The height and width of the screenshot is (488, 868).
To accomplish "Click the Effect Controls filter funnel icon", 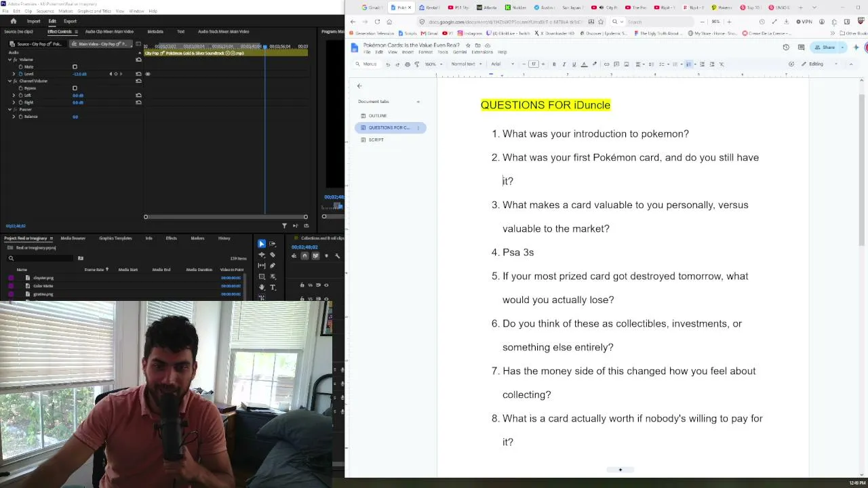I will click(x=284, y=226).
